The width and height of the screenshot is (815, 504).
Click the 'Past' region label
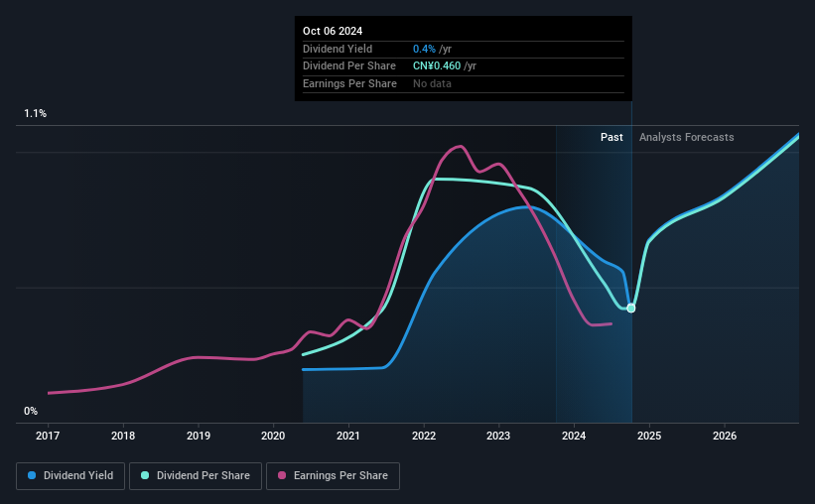(x=611, y=137)
